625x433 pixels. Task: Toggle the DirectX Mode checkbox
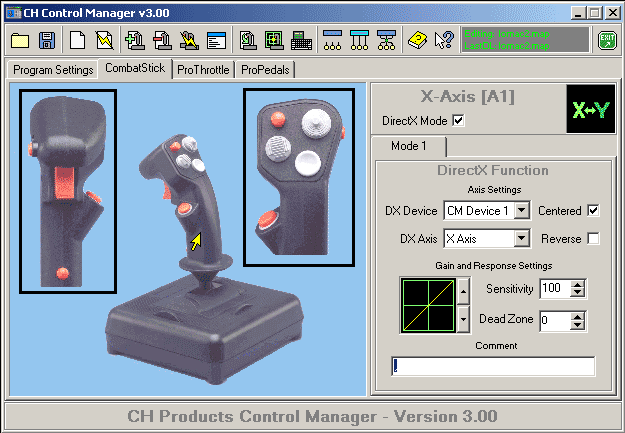pyautogui.click(x=458, y=120)
